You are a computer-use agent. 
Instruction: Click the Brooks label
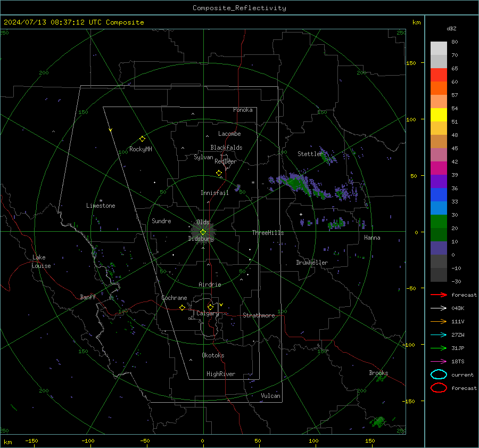[378, 373]
